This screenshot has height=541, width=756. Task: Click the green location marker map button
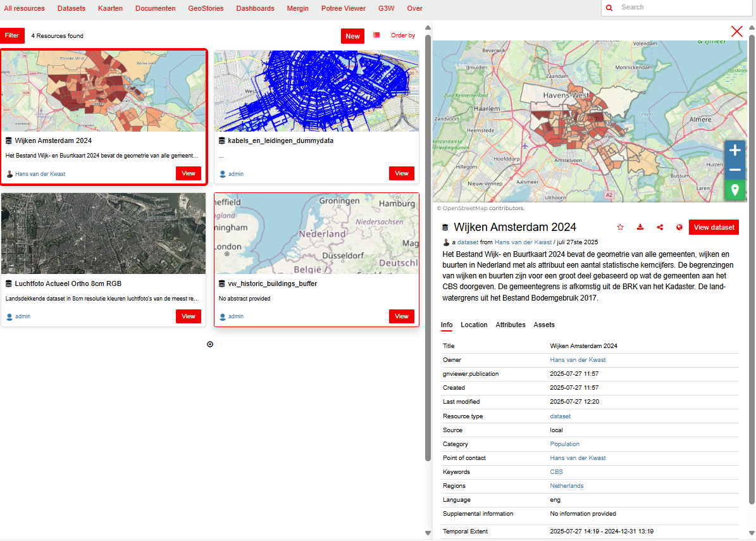click(734, 189)
